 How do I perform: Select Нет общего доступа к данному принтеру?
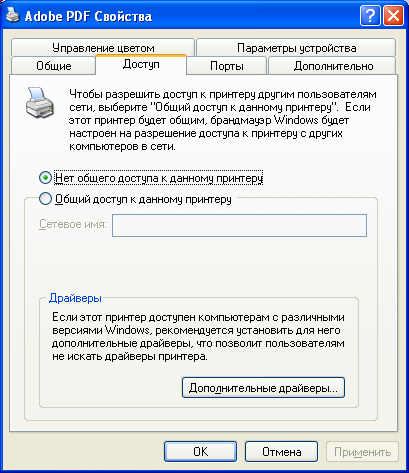(151, 178)
